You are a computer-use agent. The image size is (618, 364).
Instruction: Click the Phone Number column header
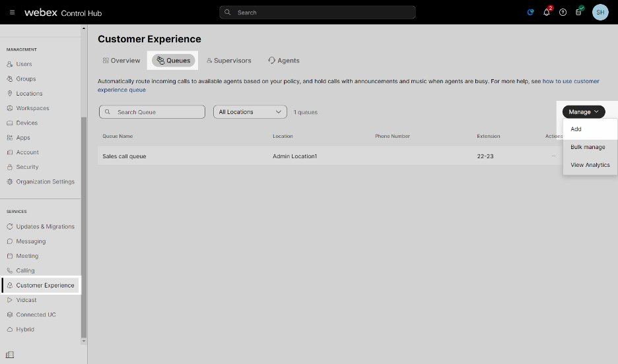392,136
